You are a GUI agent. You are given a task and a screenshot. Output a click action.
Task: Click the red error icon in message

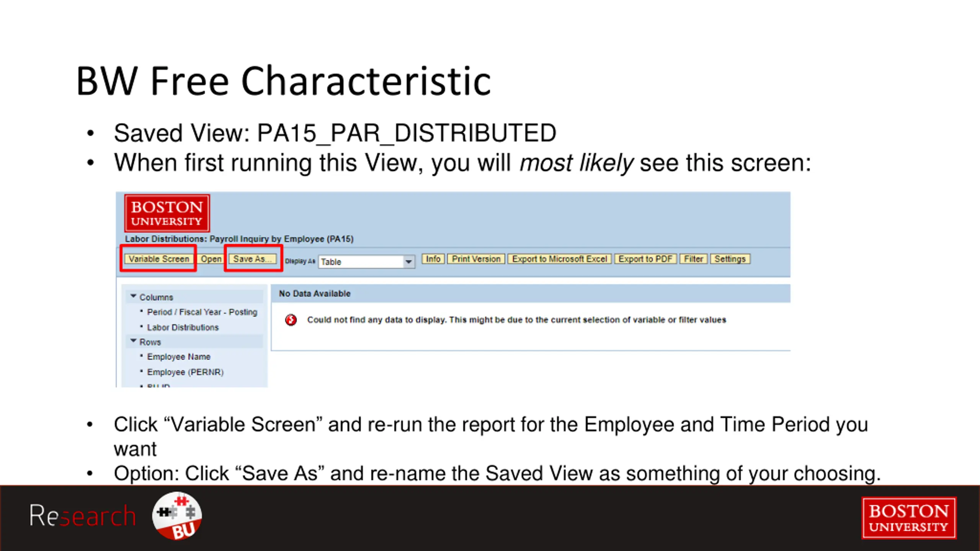pyautogui.click(x=291, y=320)
